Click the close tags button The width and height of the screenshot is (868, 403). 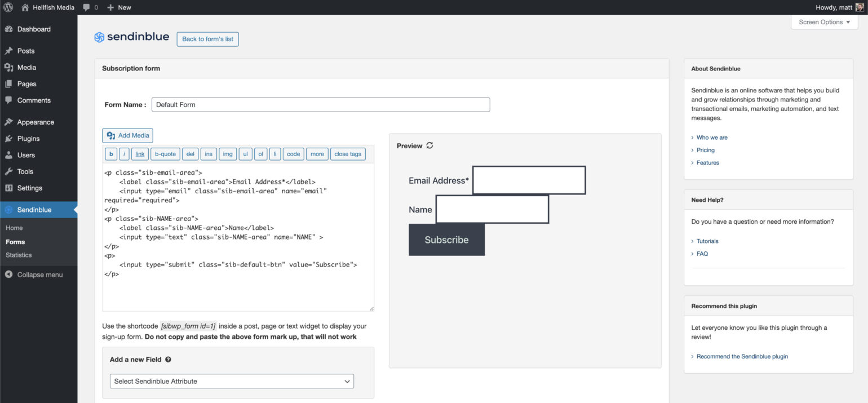tap(348, 154)
